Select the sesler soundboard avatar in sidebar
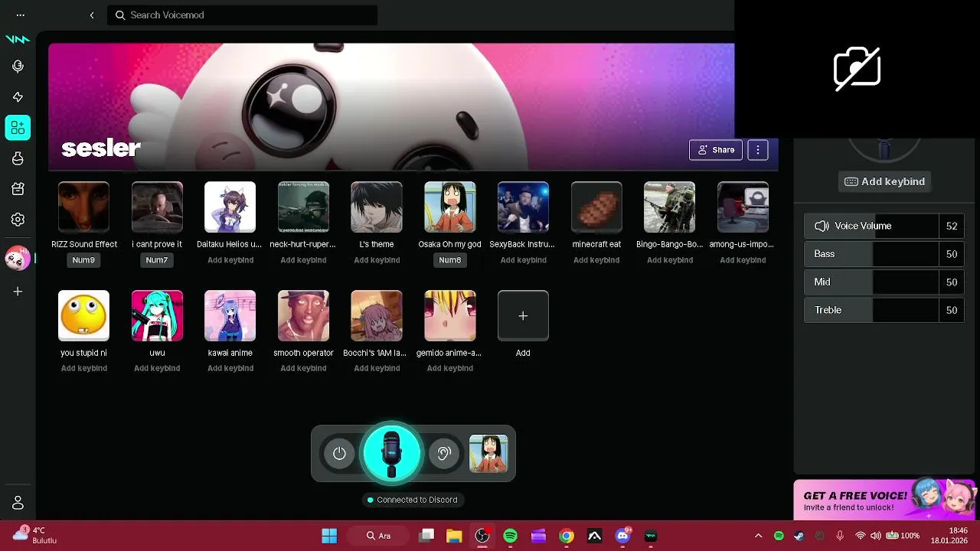 pos(18,259)
